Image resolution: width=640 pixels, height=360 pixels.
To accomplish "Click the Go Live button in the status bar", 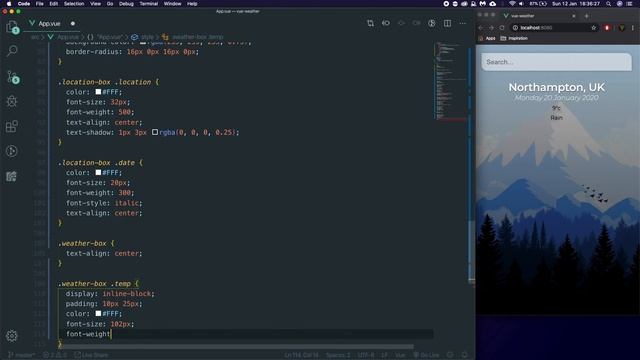I will (427, 355).
